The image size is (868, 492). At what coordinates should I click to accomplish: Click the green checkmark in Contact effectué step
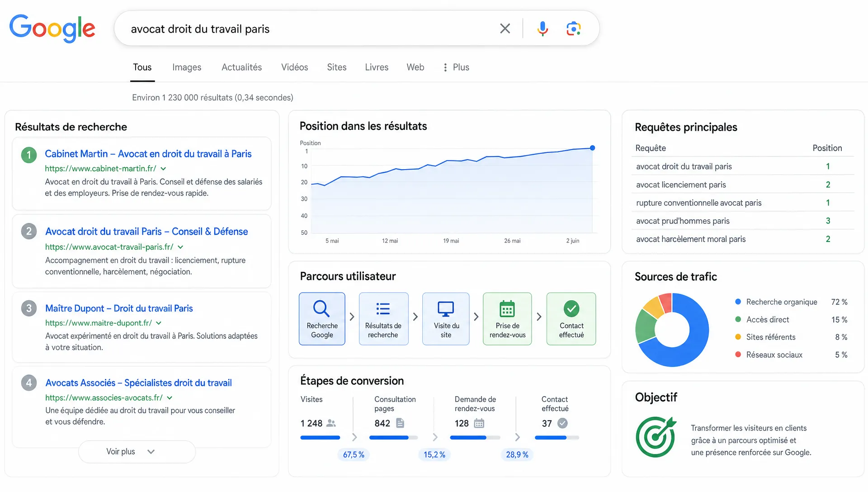tap(571, 309)
